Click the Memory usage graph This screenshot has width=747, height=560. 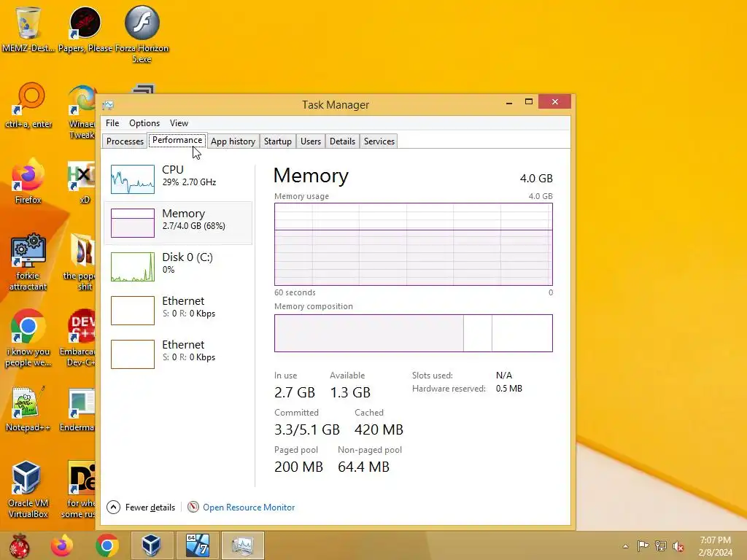click(414, 244)
